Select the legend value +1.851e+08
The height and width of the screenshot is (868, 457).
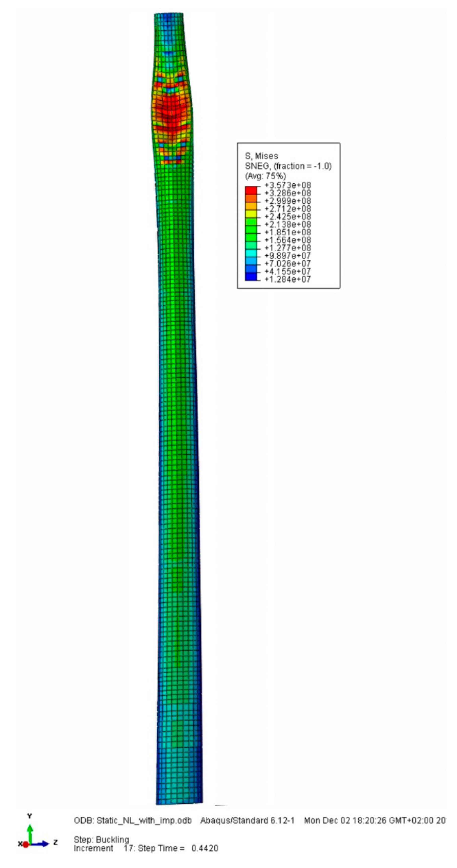pyautogui.click(x=288, y=232)
